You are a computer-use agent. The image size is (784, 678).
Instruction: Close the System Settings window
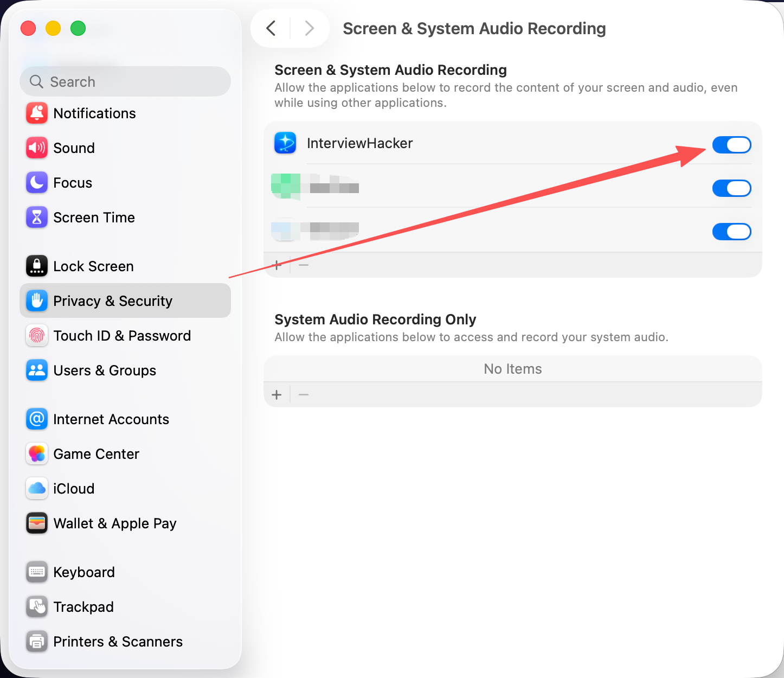[x=28, y=28]
